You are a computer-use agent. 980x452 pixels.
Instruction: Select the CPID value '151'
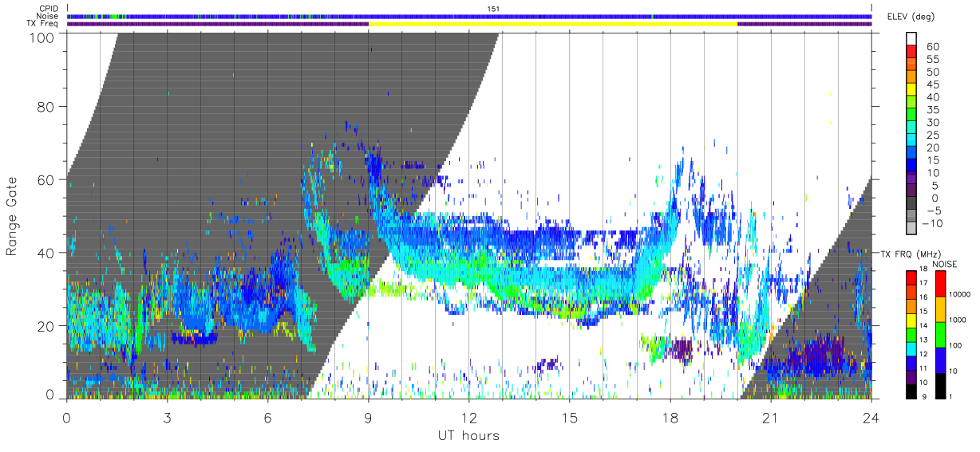493,8
